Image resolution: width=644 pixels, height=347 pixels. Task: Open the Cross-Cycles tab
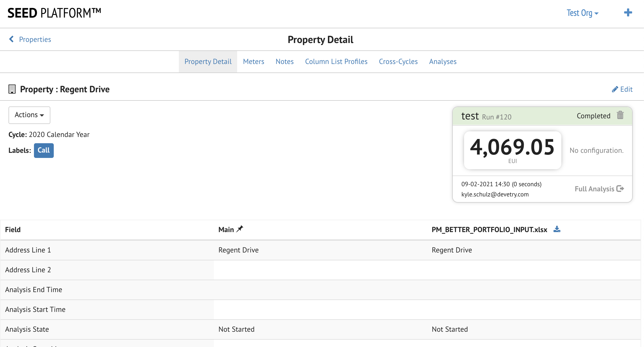click(x=398, y=61)
